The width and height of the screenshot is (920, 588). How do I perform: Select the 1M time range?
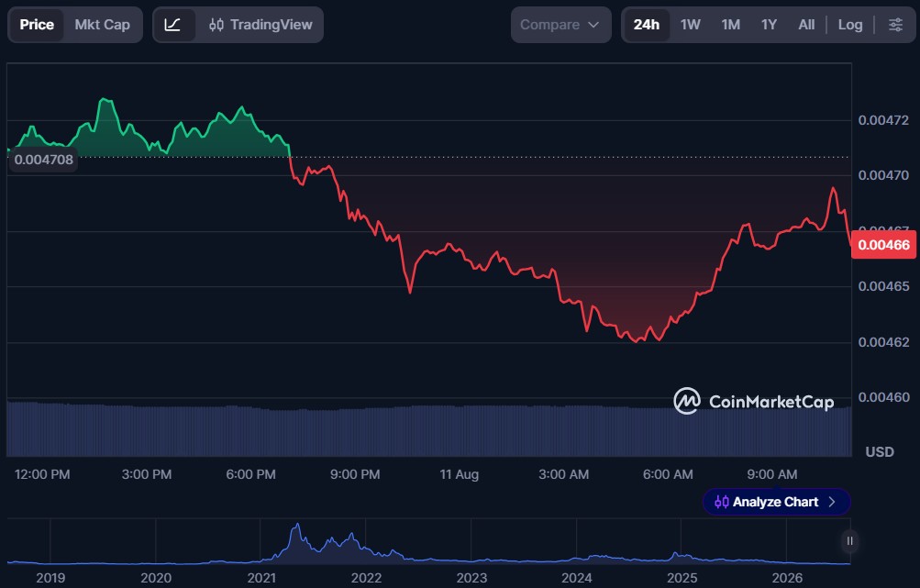tap(730, 25)
